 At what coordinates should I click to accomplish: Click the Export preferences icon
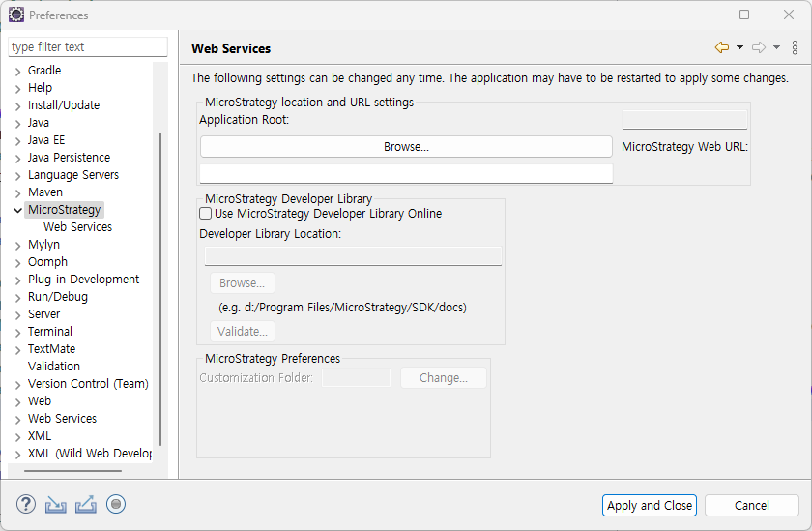pyautogui.click(x=85, y=504)
